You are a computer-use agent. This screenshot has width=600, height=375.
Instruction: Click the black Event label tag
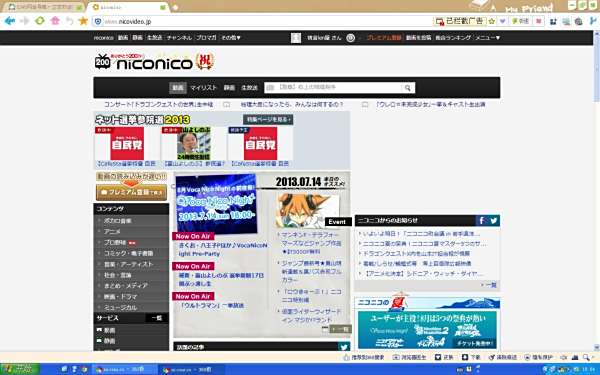pyautogui.click(x=338, y=222)
